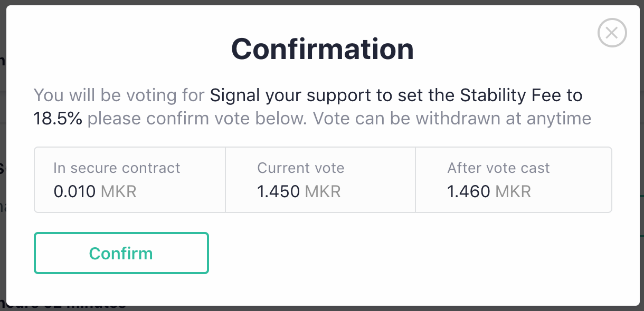Click the Current vote label
Screen dimensions: 644x311
[x=301, y=168]
